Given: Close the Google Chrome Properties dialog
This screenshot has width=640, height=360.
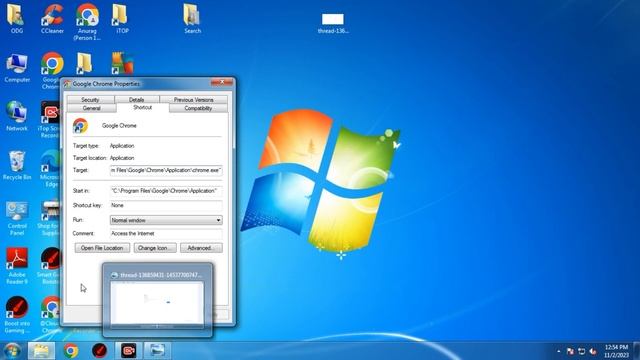Looking at the screenshot, I should (222, 82).
